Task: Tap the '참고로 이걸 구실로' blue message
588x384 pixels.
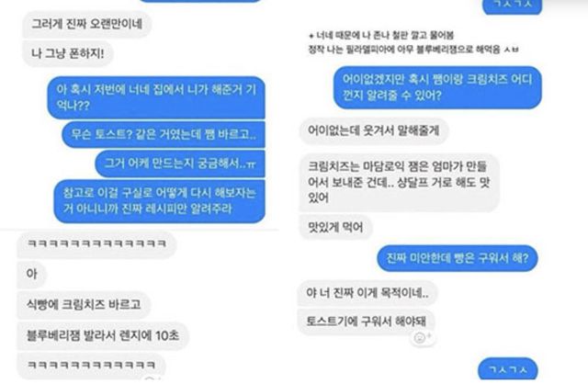Action: pyautogui.click(x=159, y=201)
